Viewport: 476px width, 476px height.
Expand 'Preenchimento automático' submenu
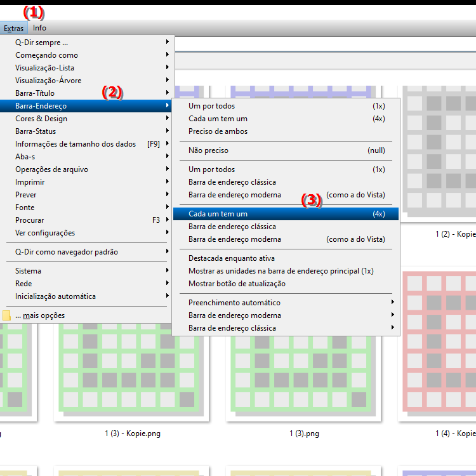pyautogui.click(x=286, y=303)
